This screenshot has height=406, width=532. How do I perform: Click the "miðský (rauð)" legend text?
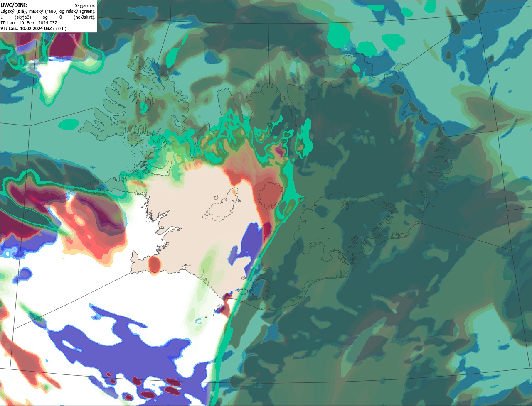(x=43, y=12)
